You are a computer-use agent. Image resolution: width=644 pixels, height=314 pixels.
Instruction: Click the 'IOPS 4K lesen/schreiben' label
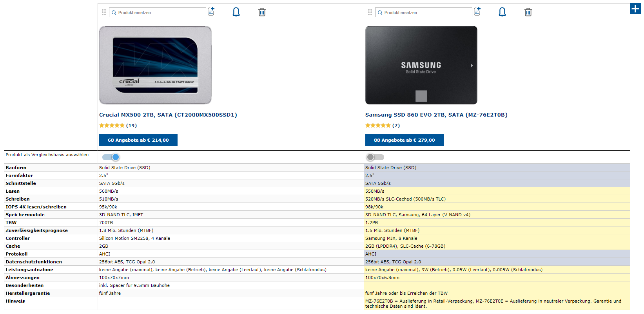click(36, 207)
